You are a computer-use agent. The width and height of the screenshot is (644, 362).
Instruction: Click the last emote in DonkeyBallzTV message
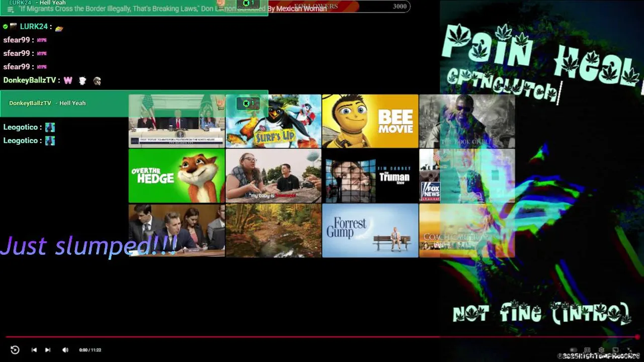[97, 80]
